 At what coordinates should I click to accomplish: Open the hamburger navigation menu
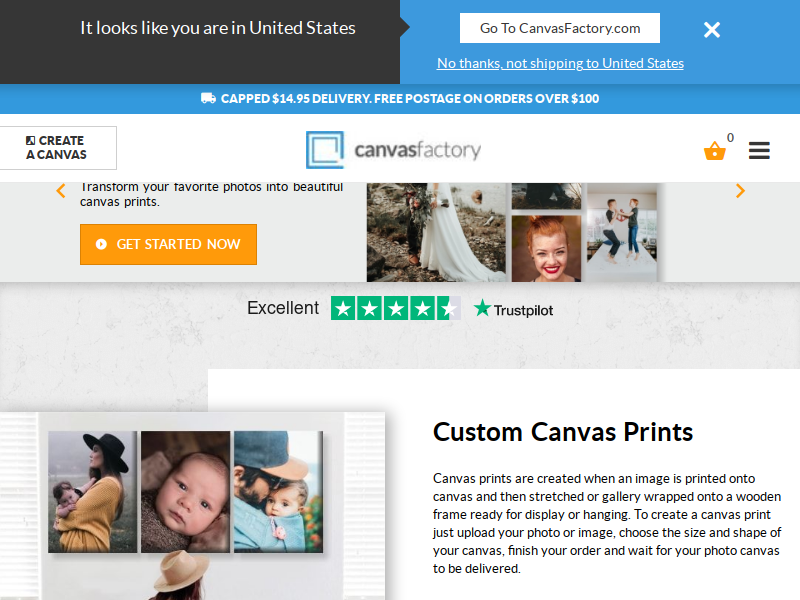[x=759, y=151]
